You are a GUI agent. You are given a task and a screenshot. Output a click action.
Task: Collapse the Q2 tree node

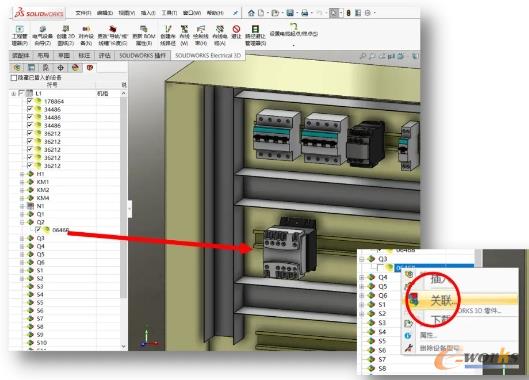tap(22, 222)
